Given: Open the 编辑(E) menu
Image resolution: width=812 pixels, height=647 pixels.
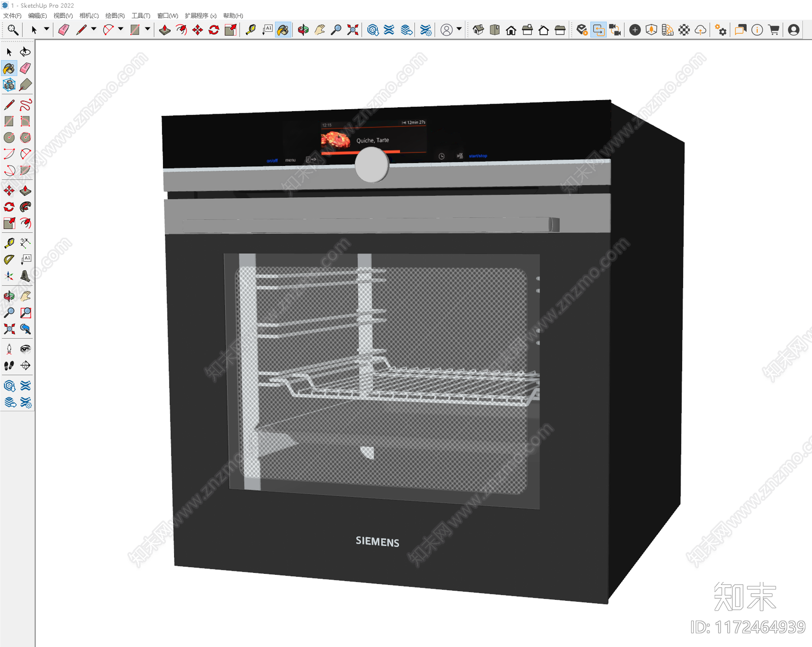Looking at the screenshot, I should [38, 16].
